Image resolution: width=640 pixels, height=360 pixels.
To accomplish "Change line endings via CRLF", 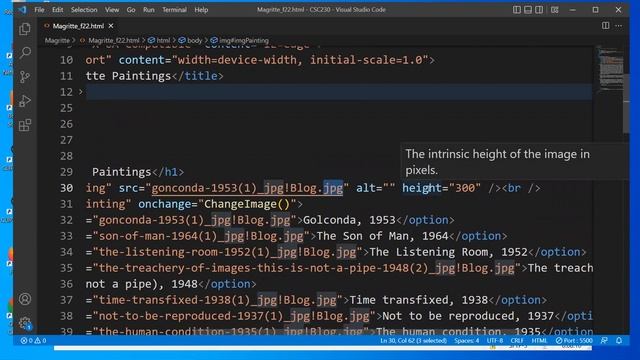I will point(517,340).
